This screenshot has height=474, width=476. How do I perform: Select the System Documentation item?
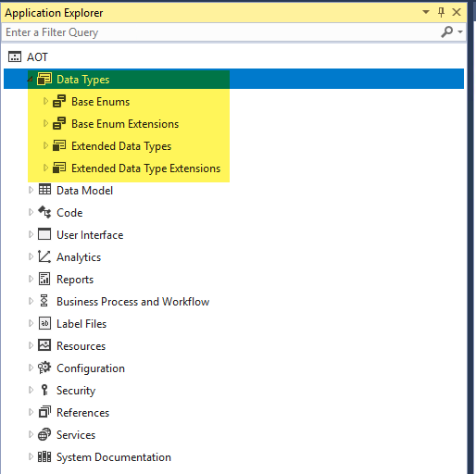click(x=114, y=457)
